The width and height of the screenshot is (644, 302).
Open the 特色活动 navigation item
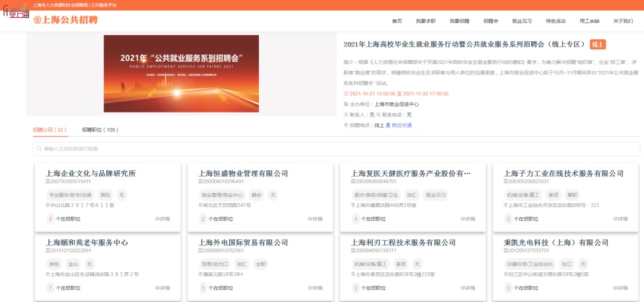click(556, 21)
